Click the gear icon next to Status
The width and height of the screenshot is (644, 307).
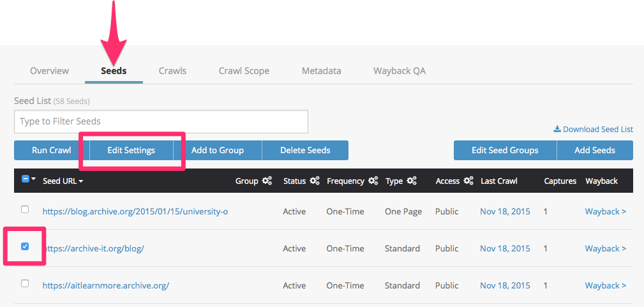click(x=315, y=181)
